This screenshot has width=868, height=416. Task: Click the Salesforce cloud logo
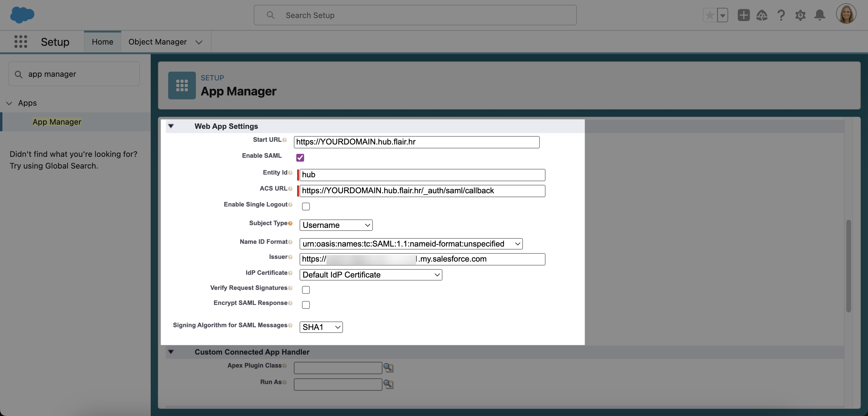22,15
